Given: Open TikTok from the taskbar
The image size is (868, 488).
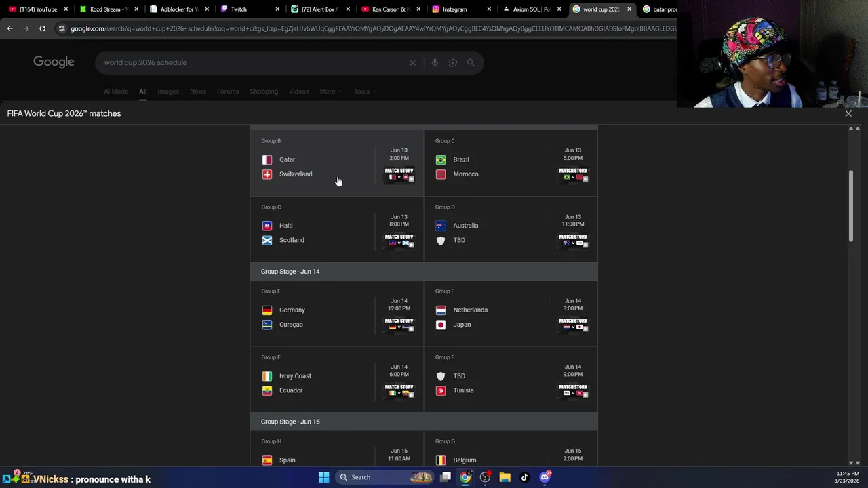Looking at the screenshot, I should point(524,477).
